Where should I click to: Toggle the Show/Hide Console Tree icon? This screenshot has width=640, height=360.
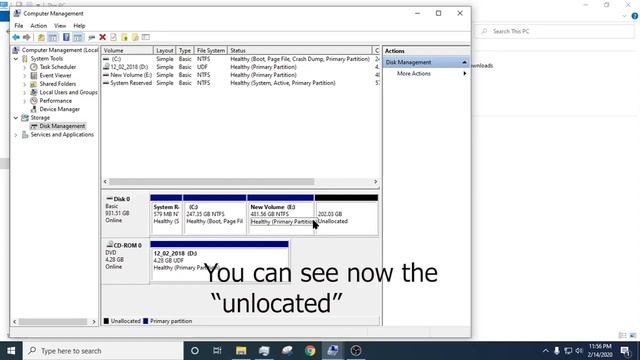point(53,38)
